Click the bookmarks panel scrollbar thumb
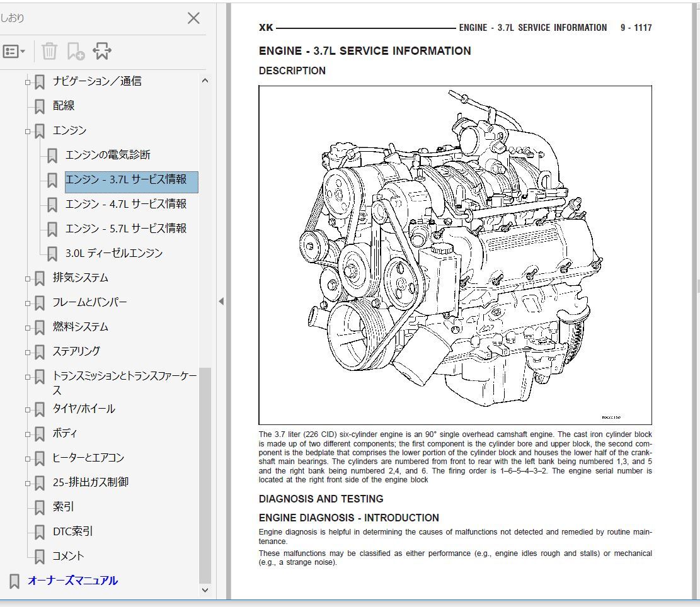Screen dimensions: 700x607 (205, 475)
